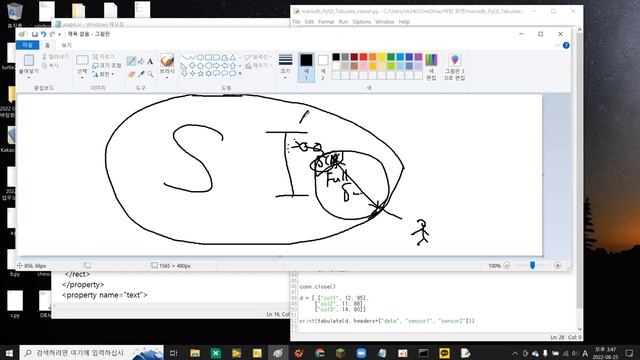The image size is (640, 360).
Task: Pick the purple color swatch in top row
Action: point(418,57)
